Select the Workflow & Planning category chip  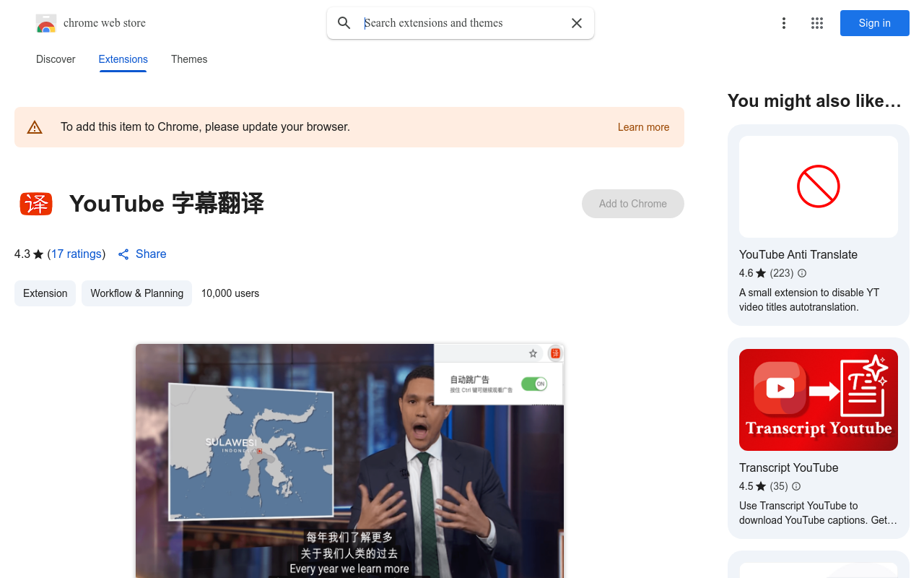tap(136, 293)
